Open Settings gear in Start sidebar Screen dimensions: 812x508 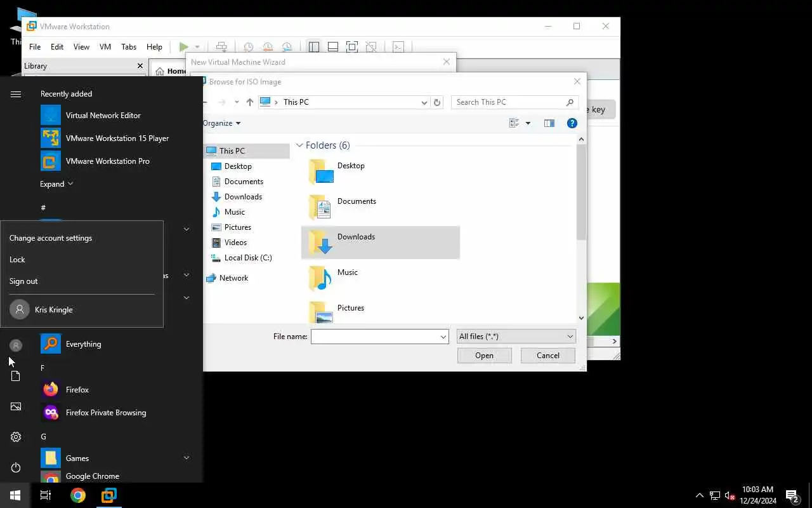pyautogui.click(x=16, y=437)
